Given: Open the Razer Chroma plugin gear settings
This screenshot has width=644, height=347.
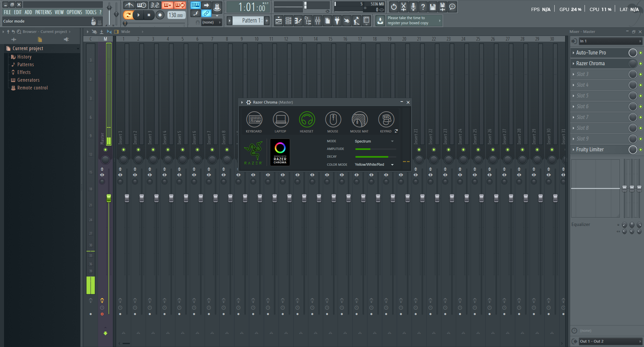Looking at the screenshot, I should (248, 102).
